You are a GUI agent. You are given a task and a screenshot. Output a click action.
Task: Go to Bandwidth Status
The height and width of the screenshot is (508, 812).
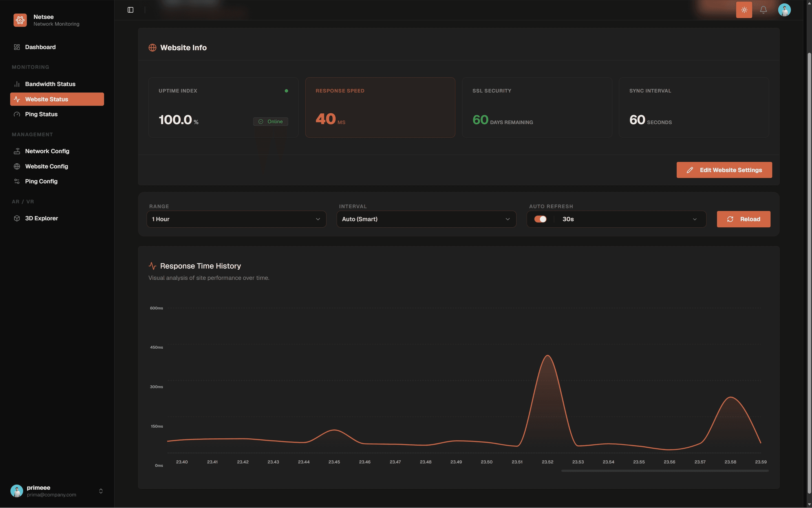[x=57, y=84]
